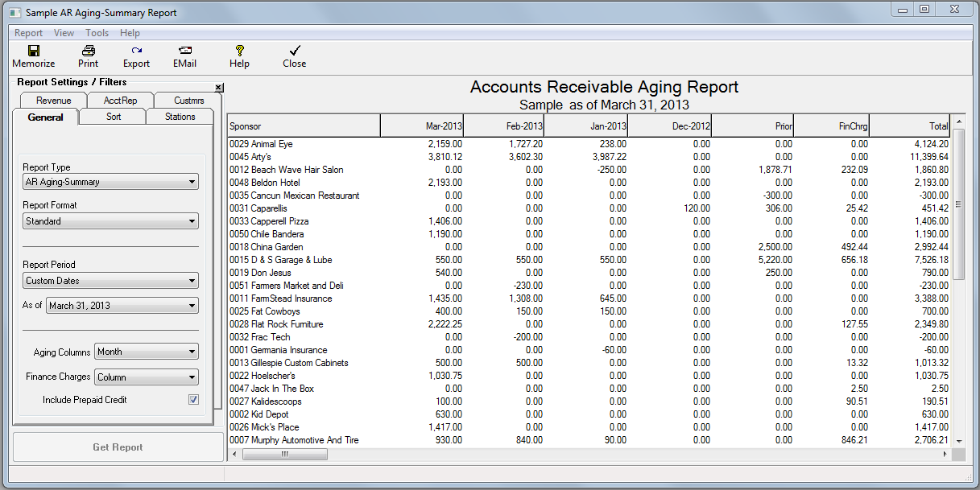Select the 0028 Flat Rock Furniture row
980x490 pixels.
(x=589, y=324)
